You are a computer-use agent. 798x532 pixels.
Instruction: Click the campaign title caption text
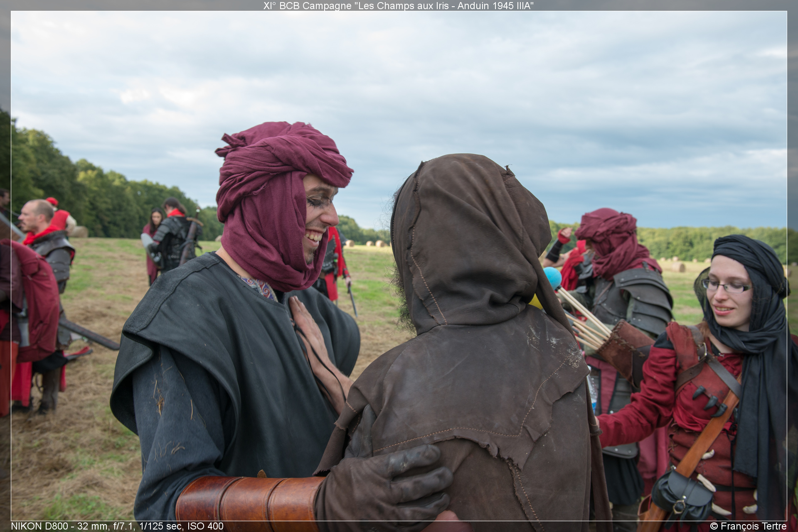click(399, 5)
